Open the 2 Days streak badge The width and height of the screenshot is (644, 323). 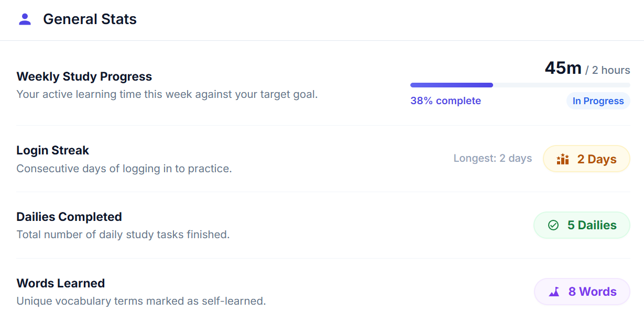[x=586, y=159]
